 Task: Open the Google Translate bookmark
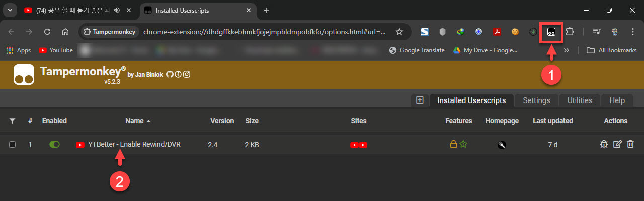[x=417, y=50]
